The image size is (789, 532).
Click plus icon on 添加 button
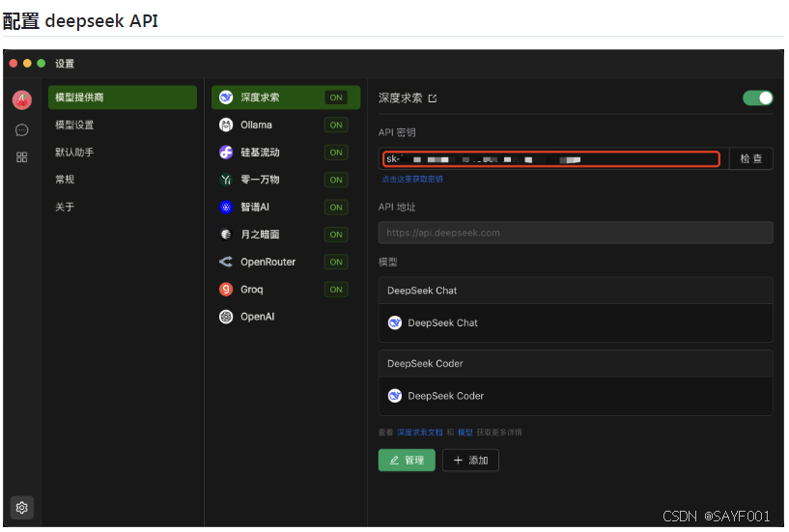(458, 460)
